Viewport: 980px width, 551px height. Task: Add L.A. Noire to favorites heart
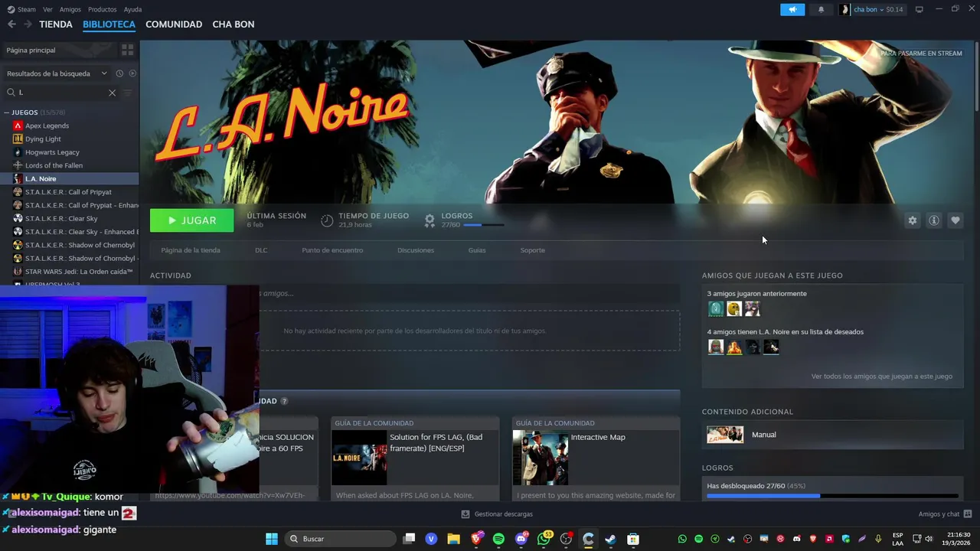tap(955, 220)
